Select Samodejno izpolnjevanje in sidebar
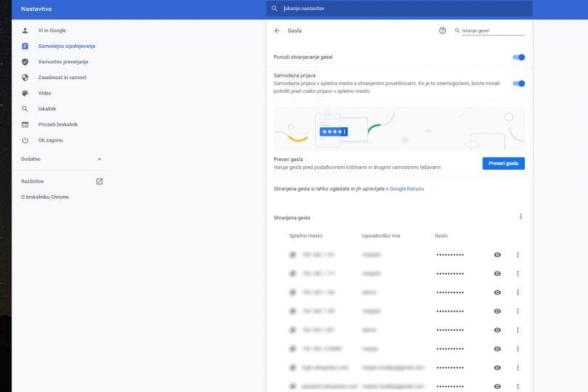588x392 pixels. (x=67, y=46)
